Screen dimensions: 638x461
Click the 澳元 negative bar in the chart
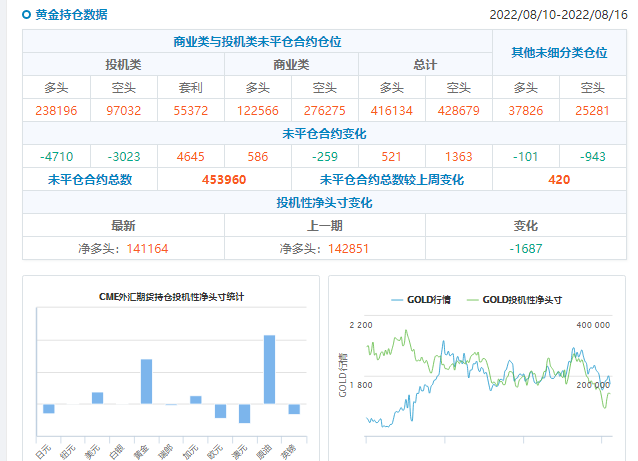244,413
